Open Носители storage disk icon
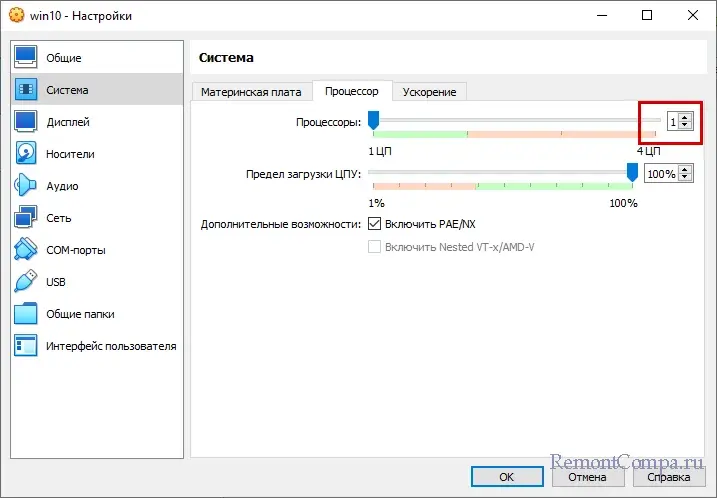 coord(26,154)
